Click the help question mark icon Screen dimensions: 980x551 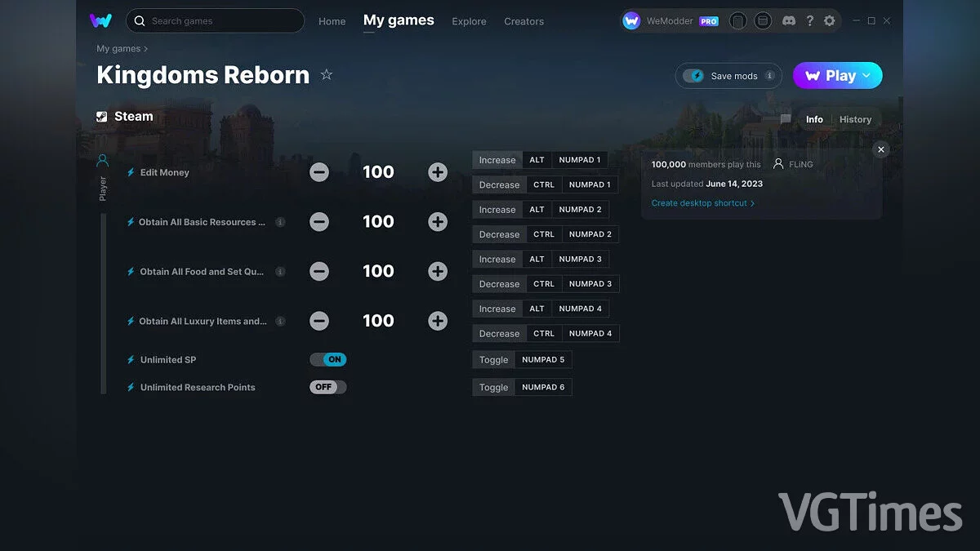pos(809,20)
